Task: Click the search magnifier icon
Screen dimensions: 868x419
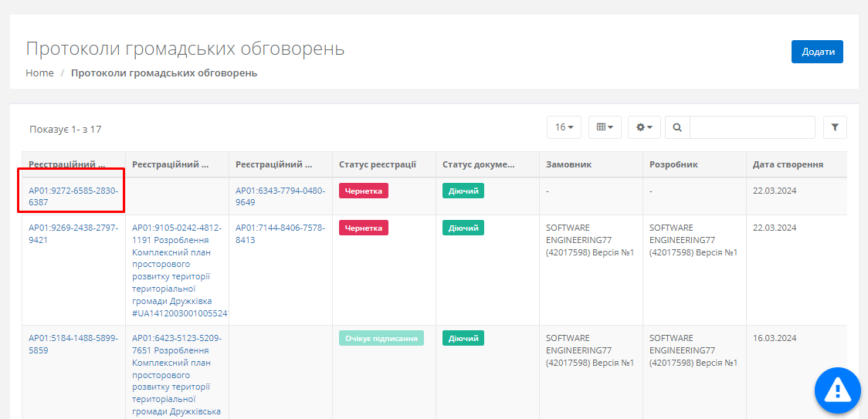Action: (x=677, y=127)
